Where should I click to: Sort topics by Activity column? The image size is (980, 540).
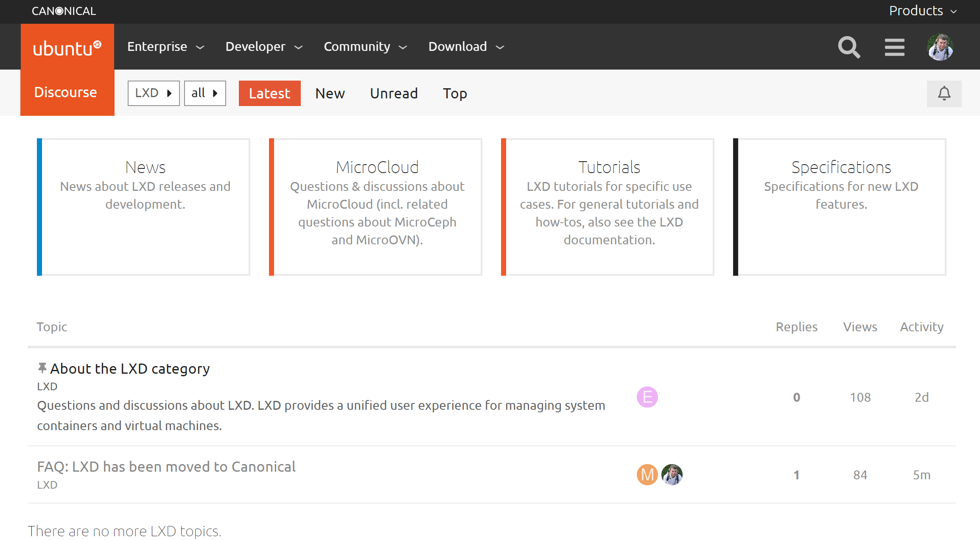(x=921, y=327)
